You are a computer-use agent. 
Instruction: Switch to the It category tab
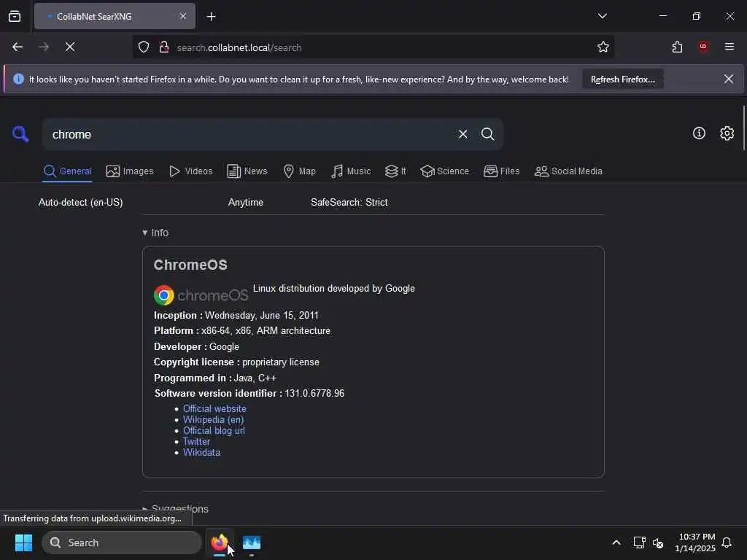[x=395, y=171]
